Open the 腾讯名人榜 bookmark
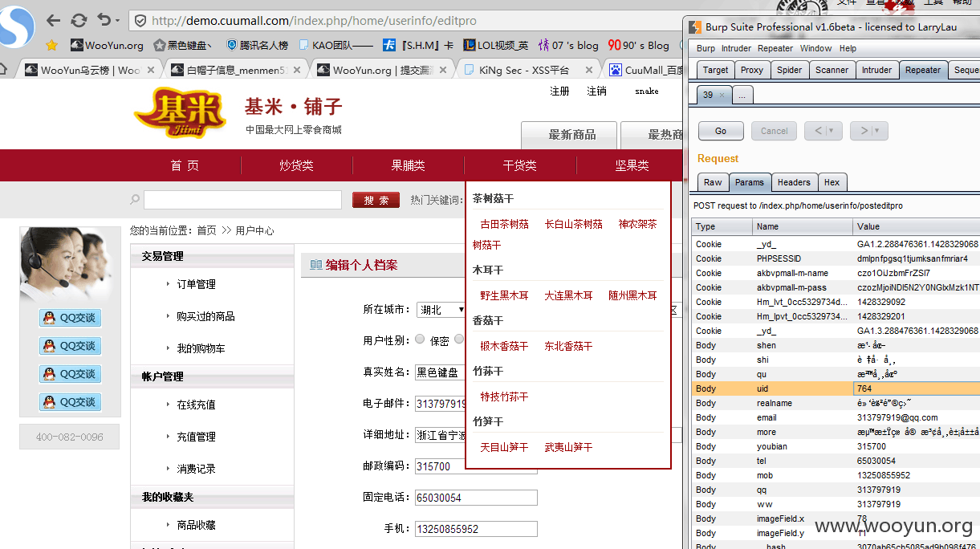The width and height of the screenshot is (980, 549). pyautogui.click(x=257, y=45)
